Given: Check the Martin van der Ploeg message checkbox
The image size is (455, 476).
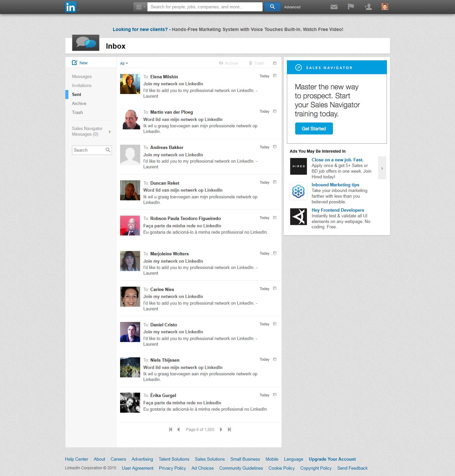Looking at the screenshot, I should pos(275,111).
